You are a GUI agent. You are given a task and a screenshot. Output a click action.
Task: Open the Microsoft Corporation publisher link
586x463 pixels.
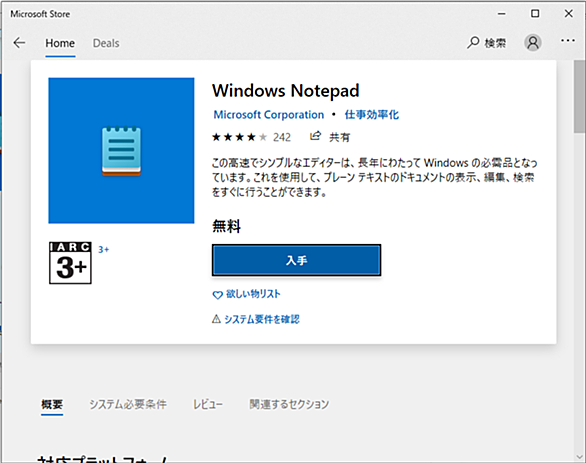(x=269, y=115)
